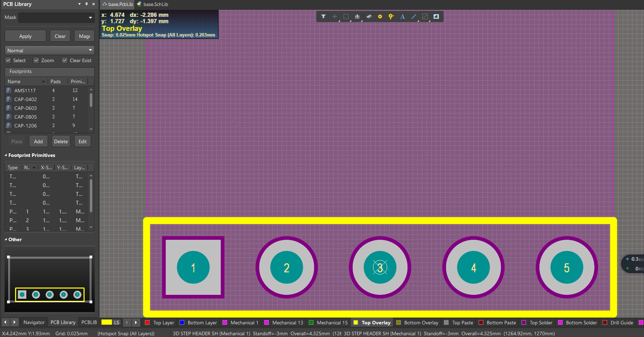Click the Footprints section header
Image resolution: width=644 pixels, height=337 pixels.
pyautogui.click(x=49, y=71)
